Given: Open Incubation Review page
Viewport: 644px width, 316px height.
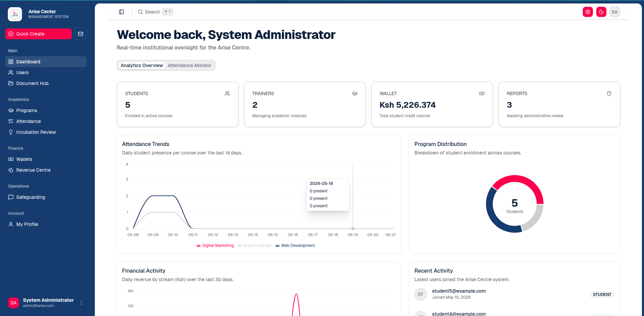Looking at the screenshot, I should coord(46,132).
